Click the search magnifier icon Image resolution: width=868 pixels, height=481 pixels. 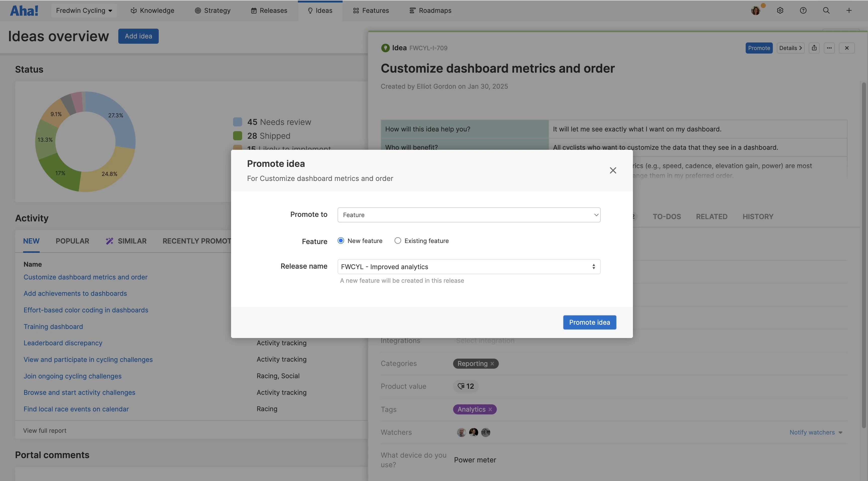coord(826,11)
